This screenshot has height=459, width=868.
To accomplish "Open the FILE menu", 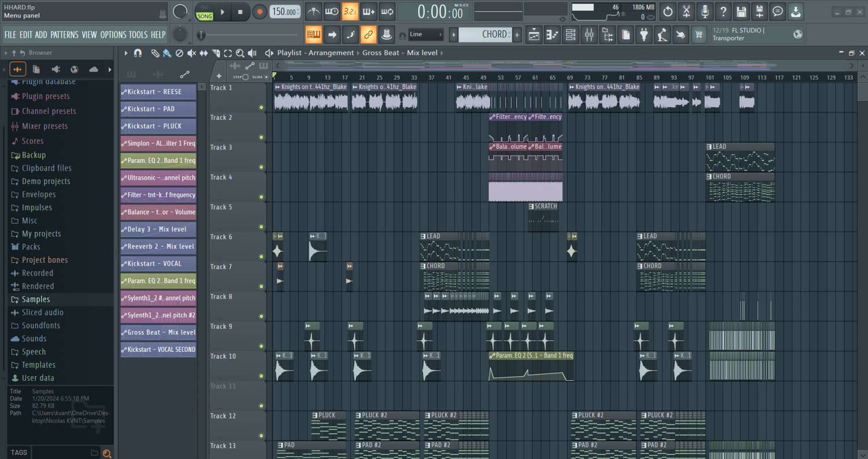I will pos(10,35).
